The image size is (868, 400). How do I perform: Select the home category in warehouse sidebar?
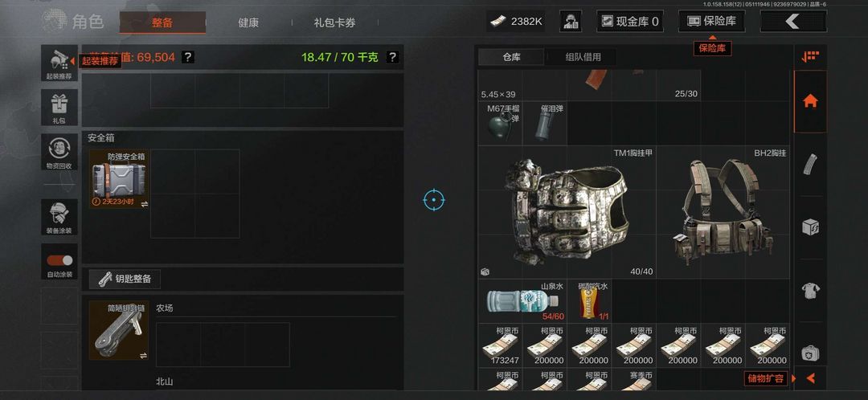(x=810, y=101)
